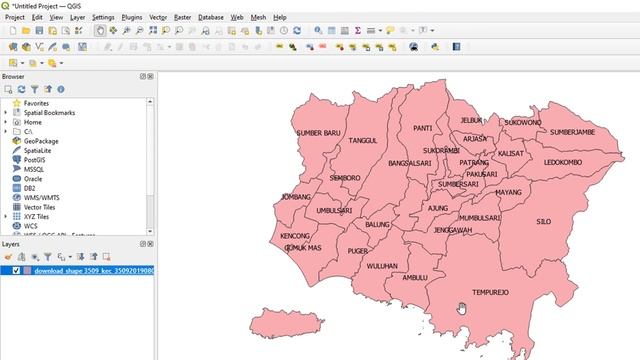The image size is (640, 360).
Task: Open Statistical Summary sigma icon
Action: pos(358,31)
